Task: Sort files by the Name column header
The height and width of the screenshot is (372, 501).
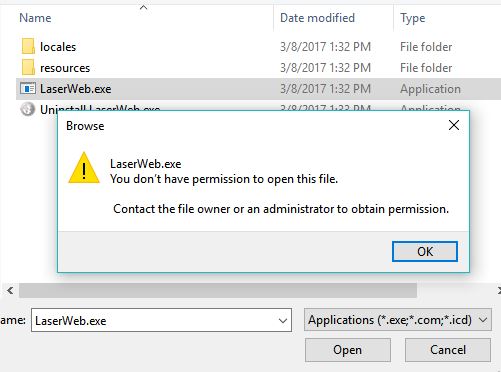Action: click(35, 18)
